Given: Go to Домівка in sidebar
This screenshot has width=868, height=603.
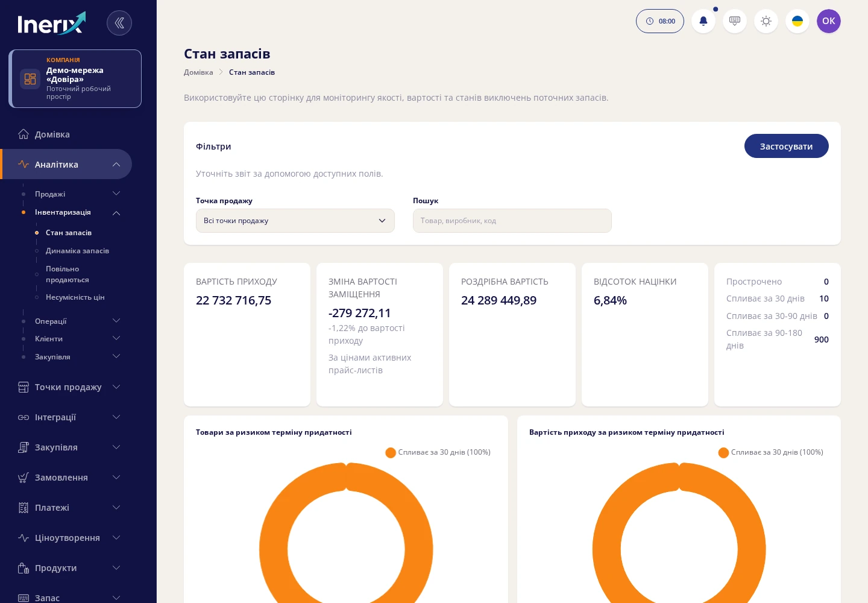Looking at the screenshot, I should [x=52, y=134].
